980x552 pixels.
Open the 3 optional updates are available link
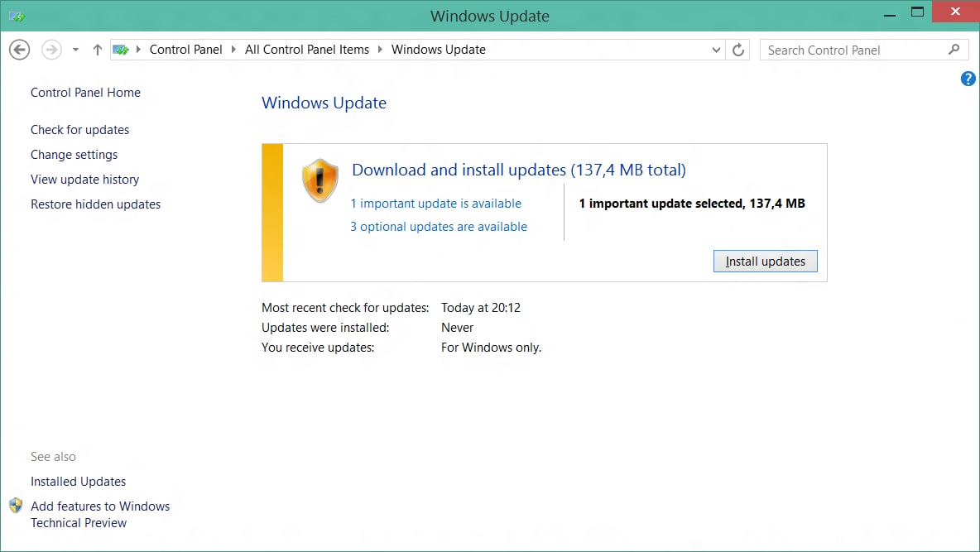pyautogui.click(x=439, y=227)
